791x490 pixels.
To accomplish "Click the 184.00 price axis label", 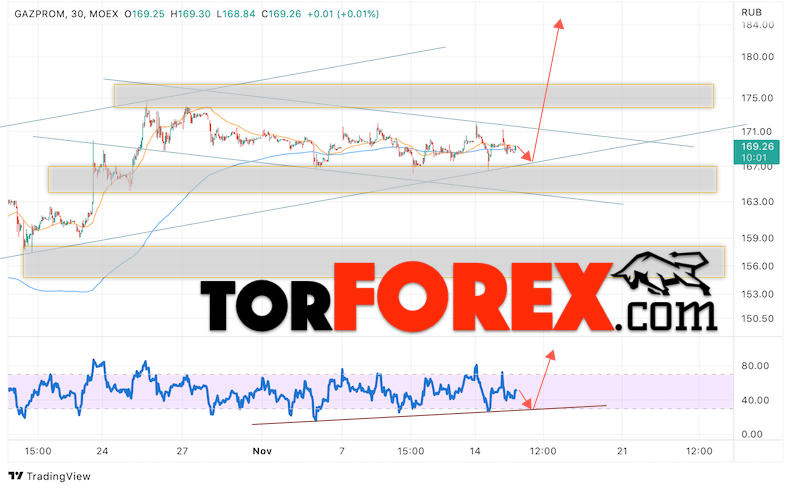I will 757,24.
